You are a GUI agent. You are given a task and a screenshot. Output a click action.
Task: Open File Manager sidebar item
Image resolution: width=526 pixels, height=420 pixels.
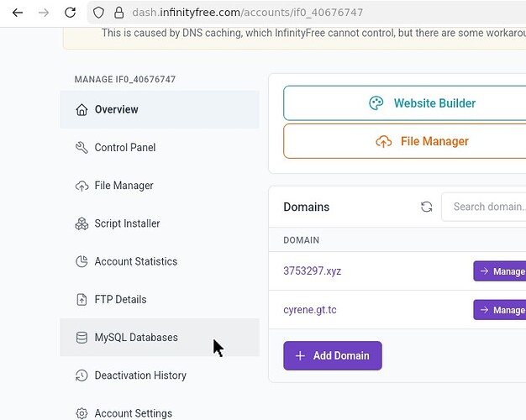click(124, 186)
